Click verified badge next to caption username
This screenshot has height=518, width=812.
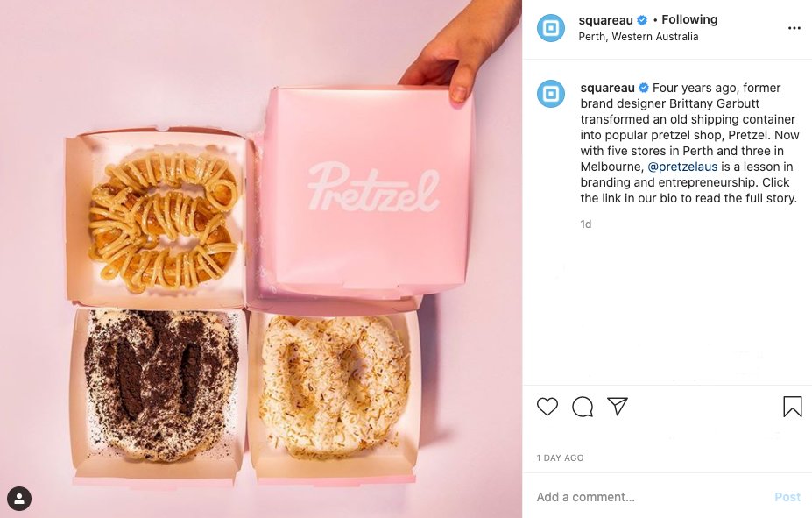(x=643, y=88)
